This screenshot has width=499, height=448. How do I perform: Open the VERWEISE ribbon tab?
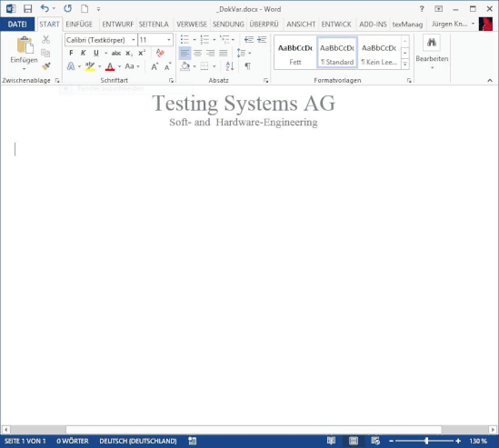(192, 25)
